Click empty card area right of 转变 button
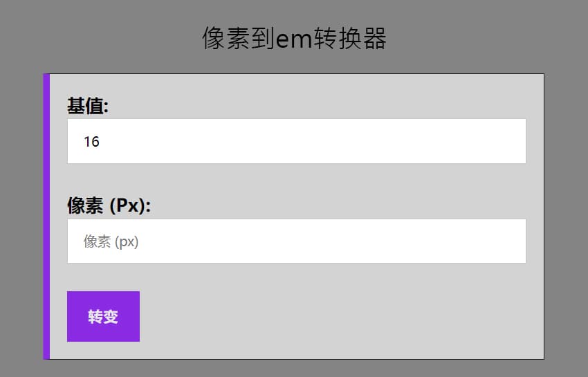This screenshot has height=377, width=588. point(332,316)
